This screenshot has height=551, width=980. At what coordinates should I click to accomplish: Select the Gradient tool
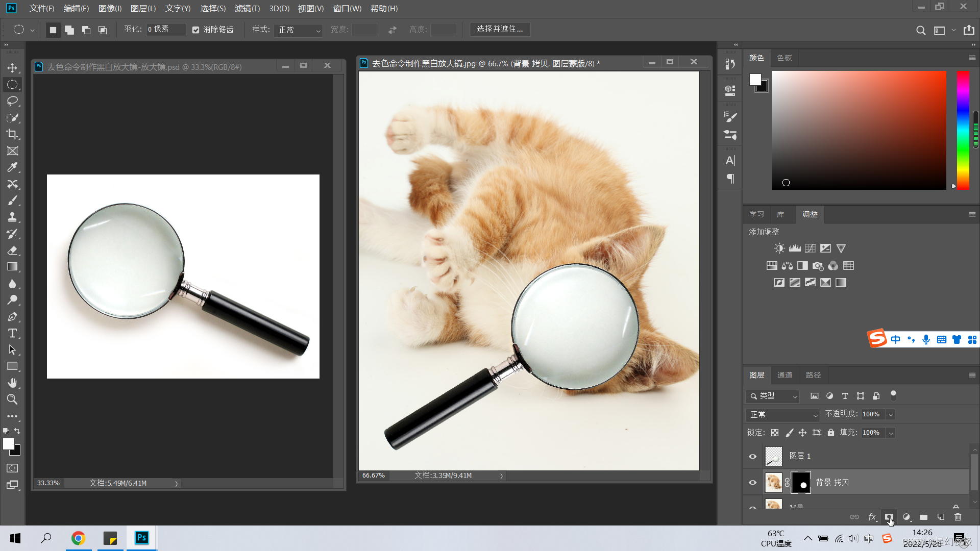click(x=12, y=267)
